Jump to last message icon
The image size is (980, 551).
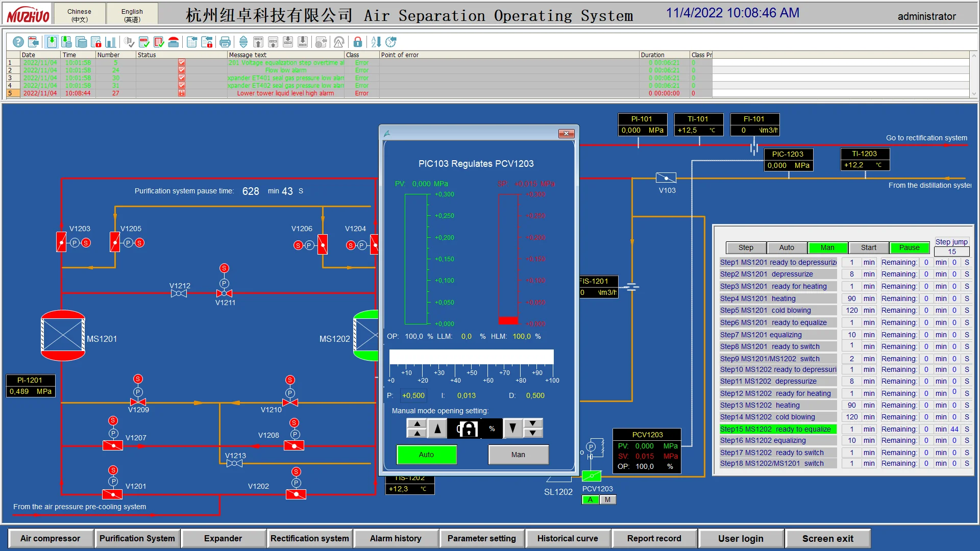click(303, 42)
